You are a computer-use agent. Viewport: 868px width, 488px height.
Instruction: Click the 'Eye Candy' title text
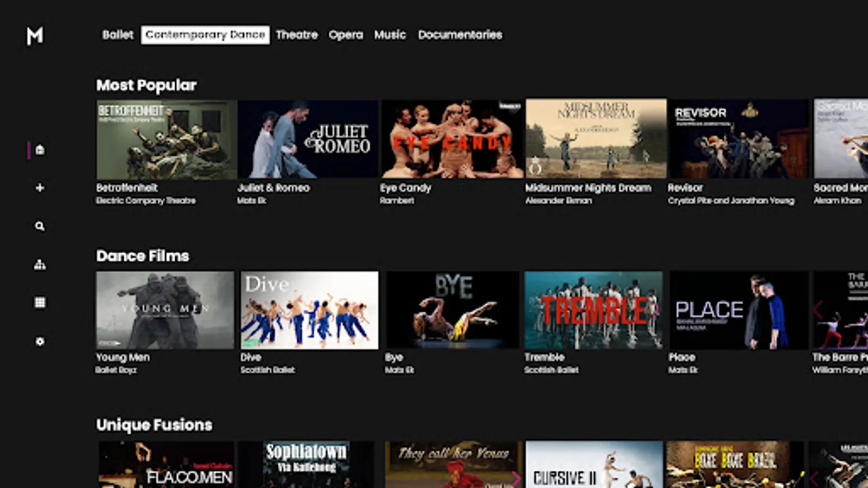406,188
